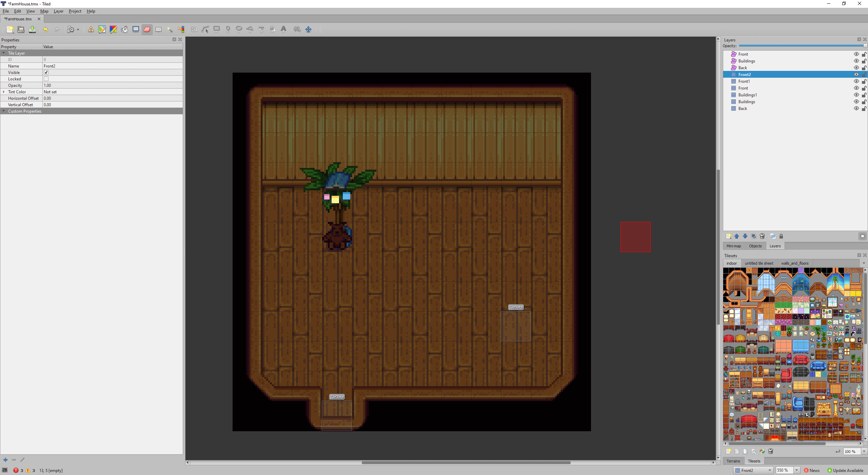Open the untitled tile sheet tab
This screenshot has height=475, width=868.
click(x=759, y=263)
